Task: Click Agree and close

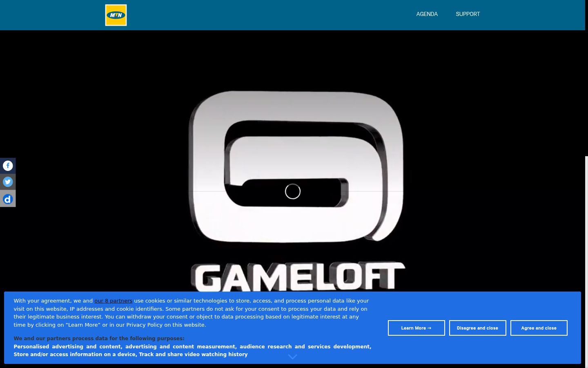Action: coord(539,328)
